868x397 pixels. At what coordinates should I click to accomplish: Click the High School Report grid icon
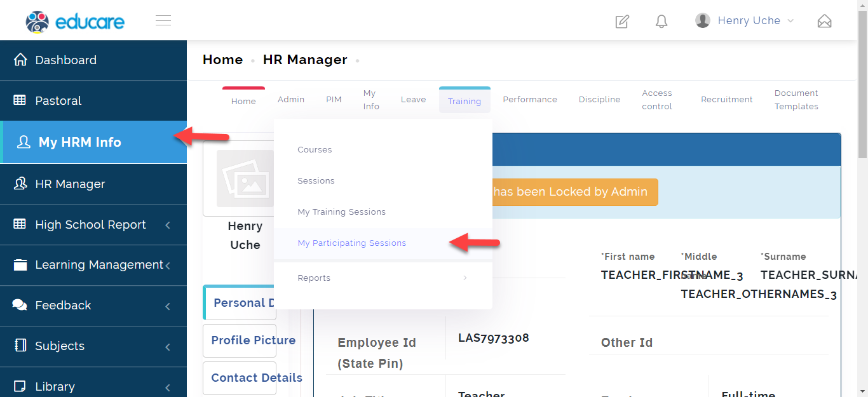pyautogui.click(x=20, y=224)
